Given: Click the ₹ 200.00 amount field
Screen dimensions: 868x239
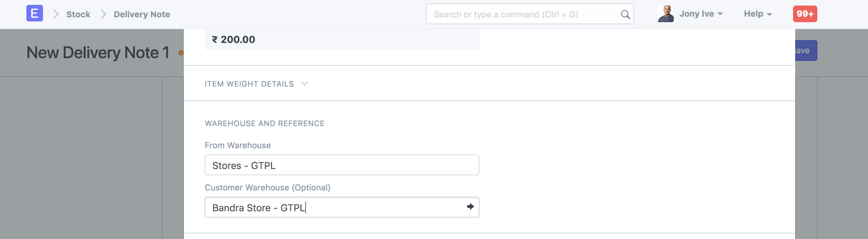Looking at the screenshot, I should click(342, 39).
